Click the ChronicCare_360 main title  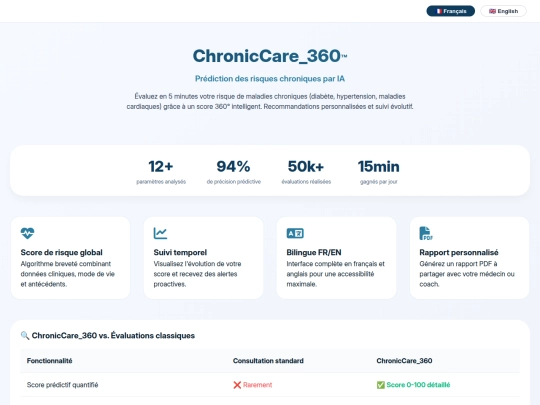[x=270, y=56]
